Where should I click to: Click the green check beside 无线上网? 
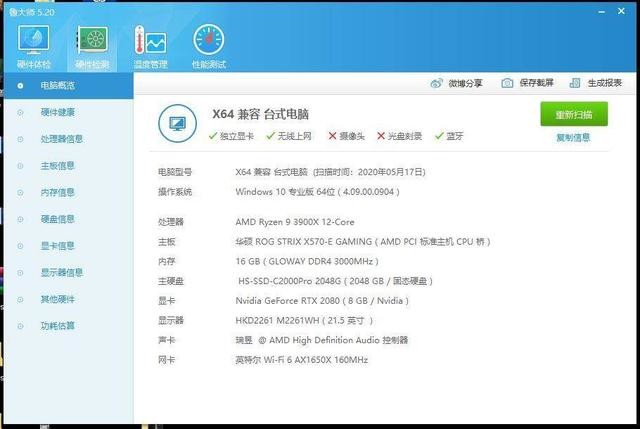[x=271, y=136]
